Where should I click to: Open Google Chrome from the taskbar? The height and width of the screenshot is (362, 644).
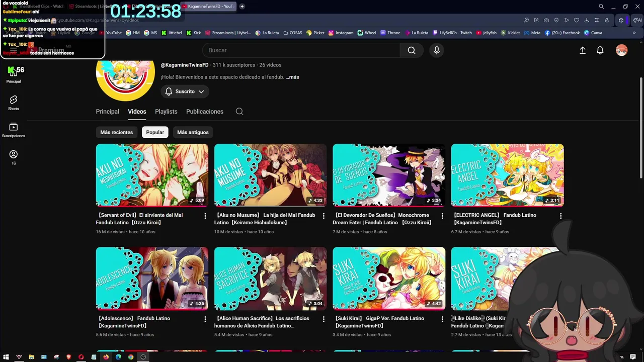click(x=131, y=357)
